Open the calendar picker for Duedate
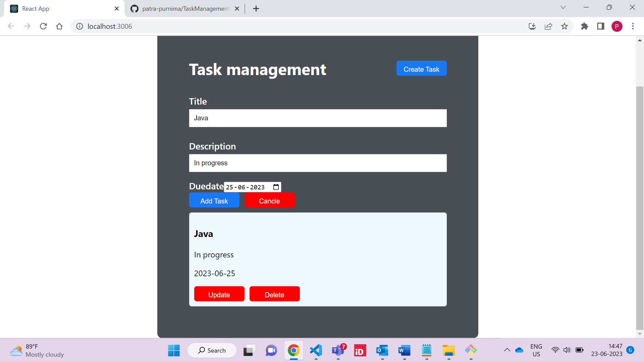 pos(275,187)
